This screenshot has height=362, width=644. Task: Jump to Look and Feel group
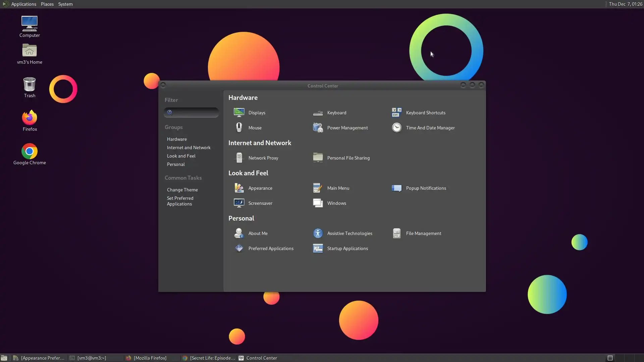181,156
